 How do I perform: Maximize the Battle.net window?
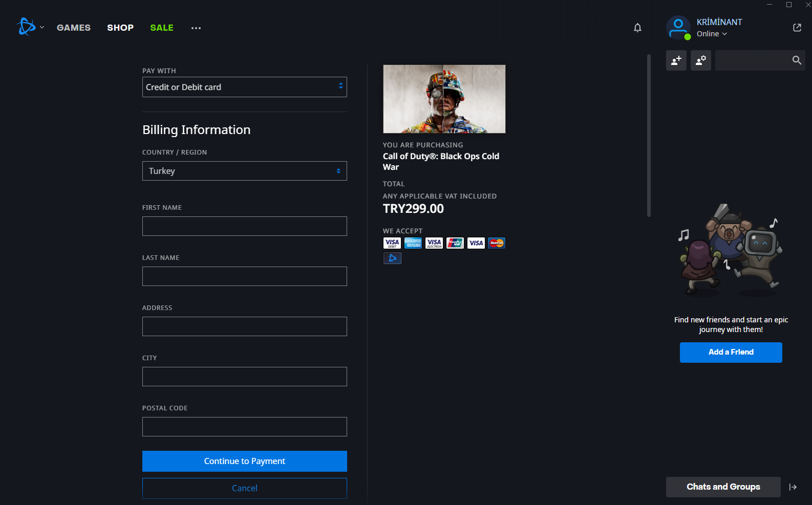789,5
